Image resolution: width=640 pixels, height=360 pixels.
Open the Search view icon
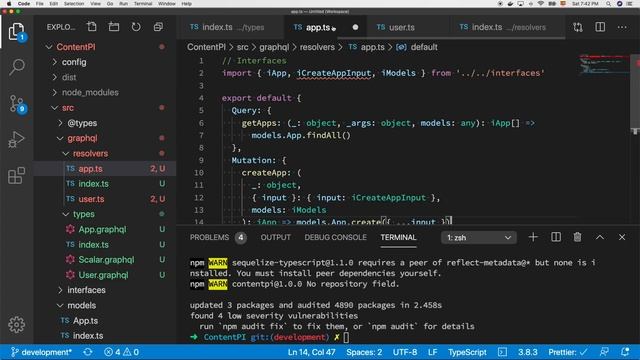(16, 67)
